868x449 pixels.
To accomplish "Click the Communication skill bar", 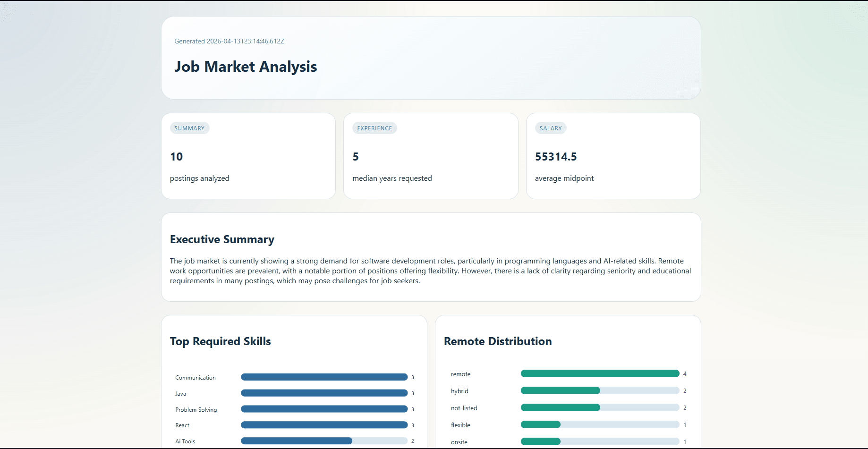I will coord(324,377).
